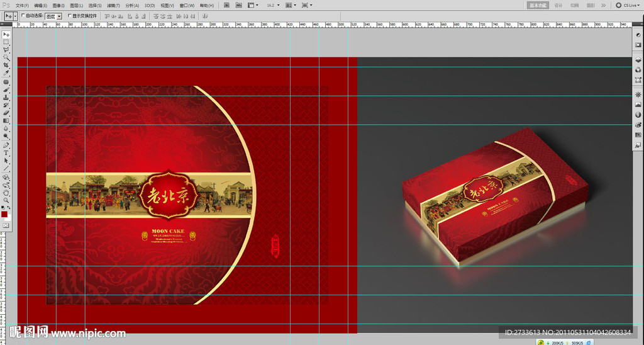Open the 文件(F) menu
Viewport: 644px width, 345px height.
[x=22, y=5]
